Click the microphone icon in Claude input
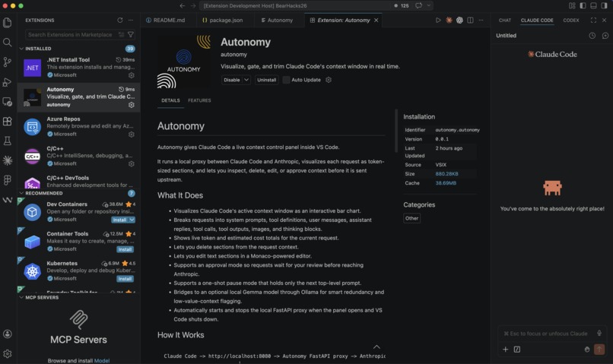Screen dimensions: 613x364 pos(599,333)
